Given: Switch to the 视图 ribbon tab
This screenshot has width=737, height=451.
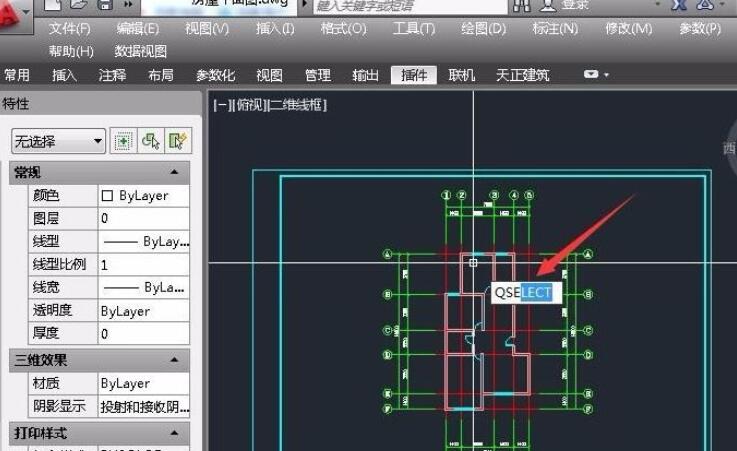Looking at the screenshot, I should click(269, 75).
